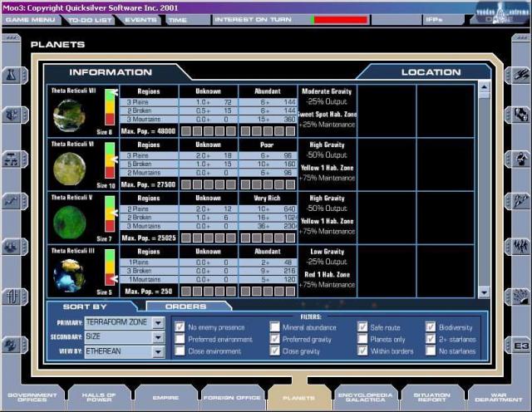532x412 pixels.
Task: Toggle the Preferred gravity filter
Action: point(274,339)
